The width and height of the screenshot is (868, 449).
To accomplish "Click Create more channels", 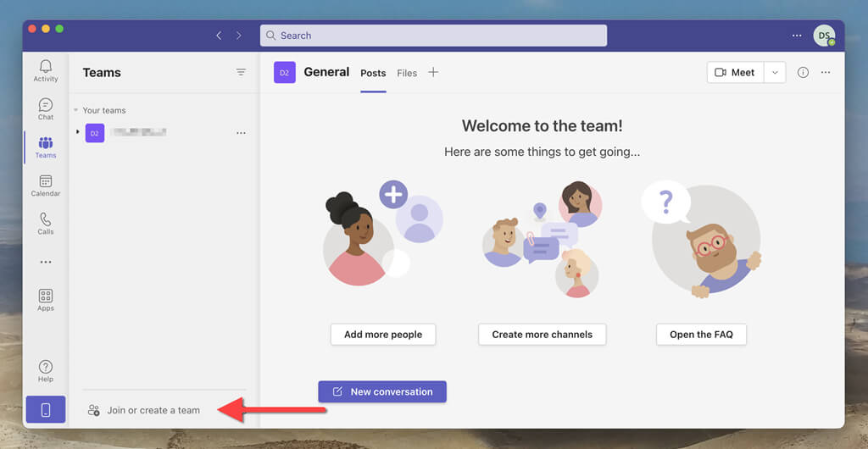I will click(x=542, y=335).
